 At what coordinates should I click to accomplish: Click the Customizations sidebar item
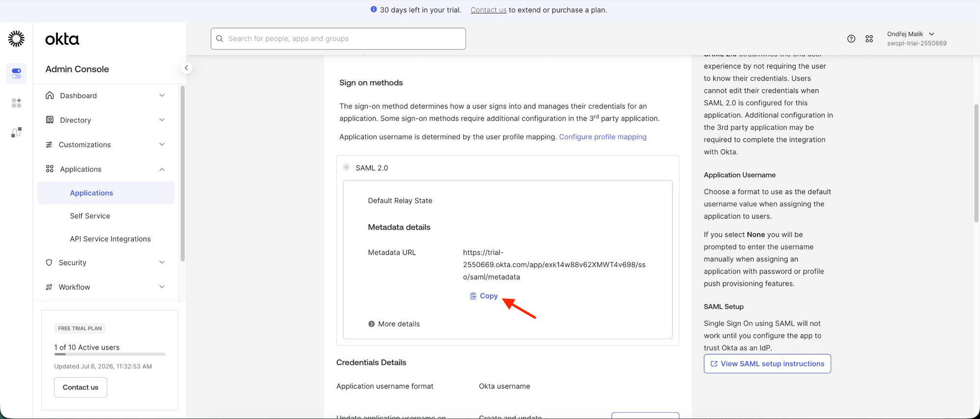pyautogui.click(x=105, y=144)
